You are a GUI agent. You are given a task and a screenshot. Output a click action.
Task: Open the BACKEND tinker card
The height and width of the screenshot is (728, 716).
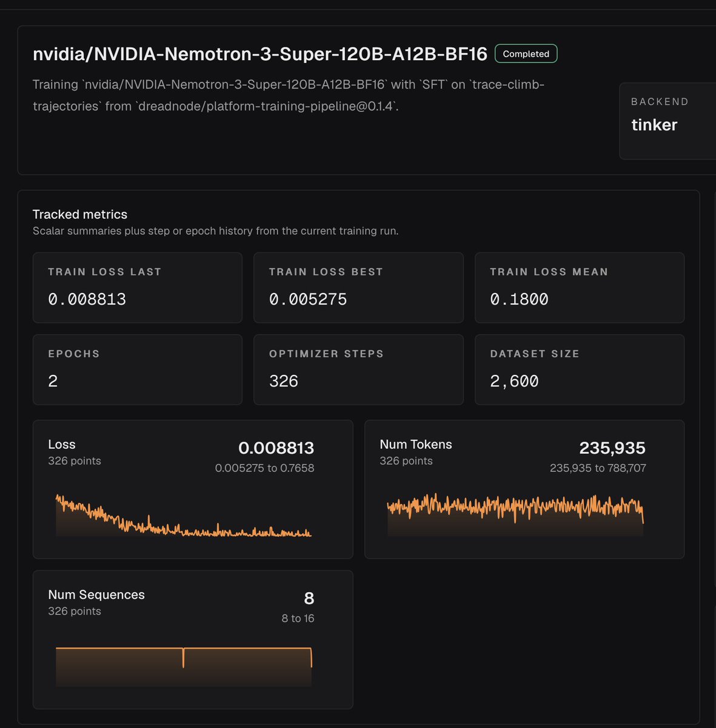click(667, 121)
